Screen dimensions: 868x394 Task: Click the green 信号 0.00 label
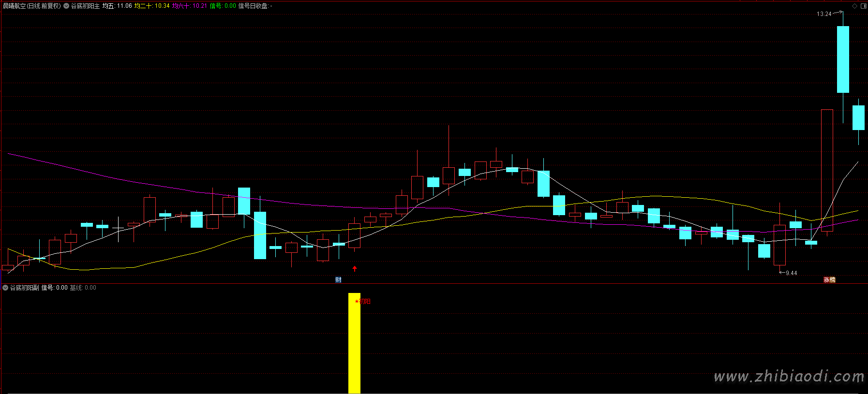point(223,6)
